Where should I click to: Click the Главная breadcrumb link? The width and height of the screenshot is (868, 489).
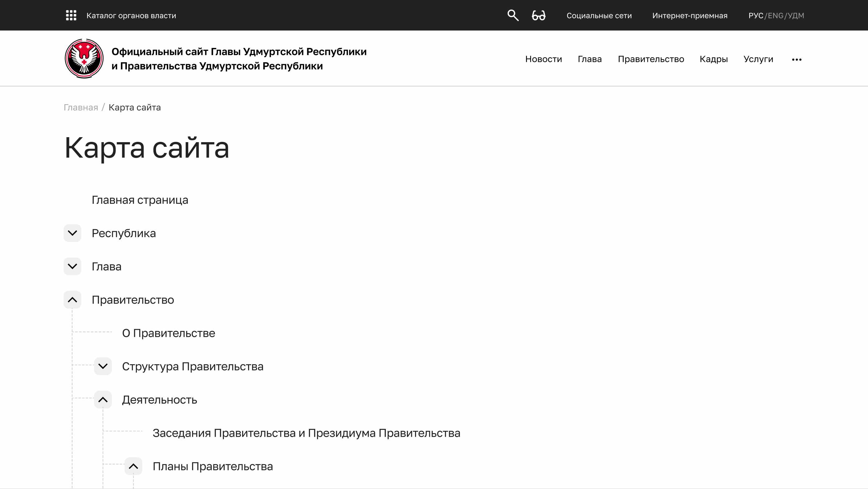(81, 107)
